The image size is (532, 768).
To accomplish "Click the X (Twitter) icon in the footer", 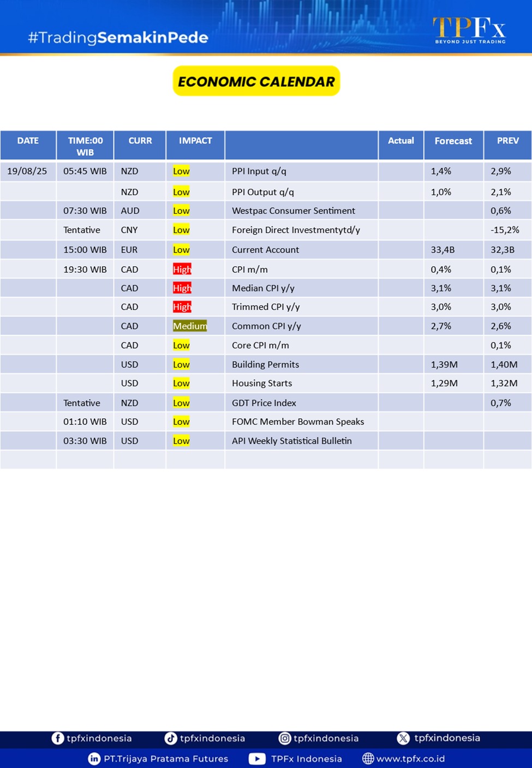I will [x=403, y=738].
